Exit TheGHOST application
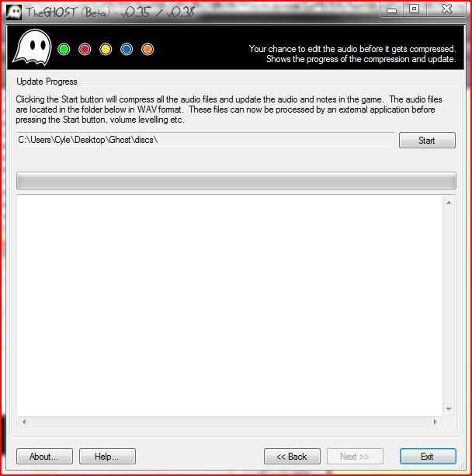The height and width of the screenshot is (476, 472). pyautogui.click(x=428, y=457)
